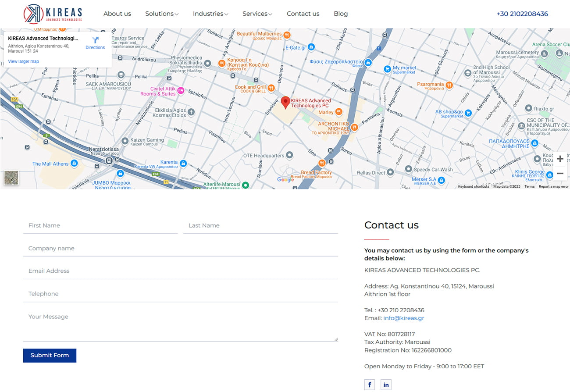Select the Civitel Attik Rooms & Suites marker
570x392 pixels.
(x=181, y=90)
